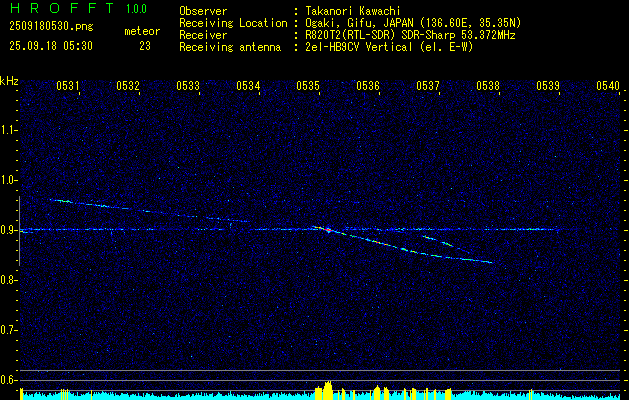Select the 1.1 kHz frequency label
The image size is (629, 400).
(9, 130)
